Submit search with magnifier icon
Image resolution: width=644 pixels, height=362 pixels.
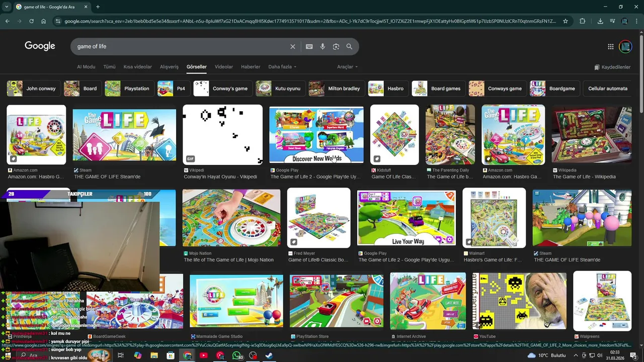tap(349, 46)
